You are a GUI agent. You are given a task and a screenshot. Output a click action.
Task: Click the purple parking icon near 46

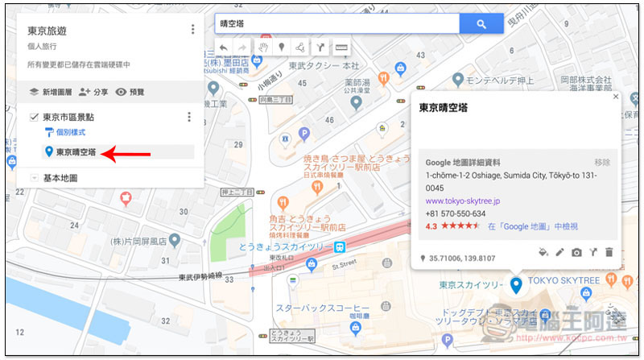point(304,134)
